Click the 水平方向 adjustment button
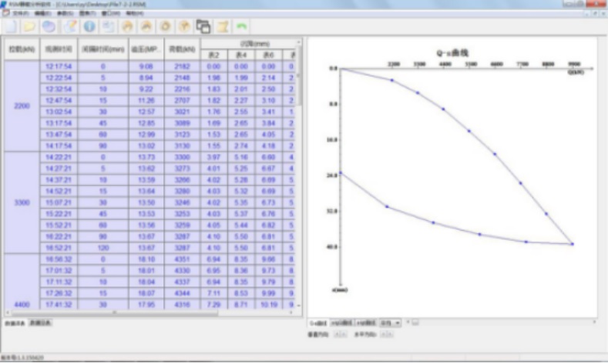 (383, 335)
